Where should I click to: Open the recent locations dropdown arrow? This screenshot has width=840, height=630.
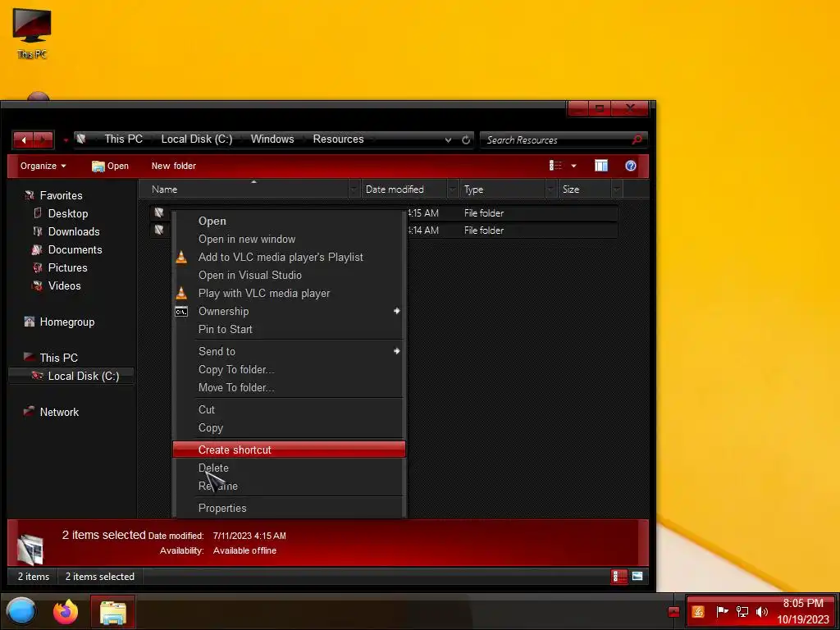pos(66,140)
